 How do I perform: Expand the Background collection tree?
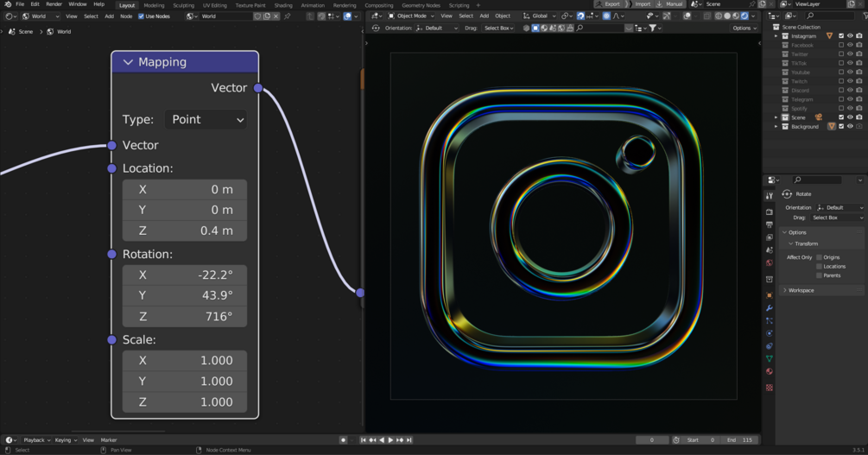click(776, 126)
